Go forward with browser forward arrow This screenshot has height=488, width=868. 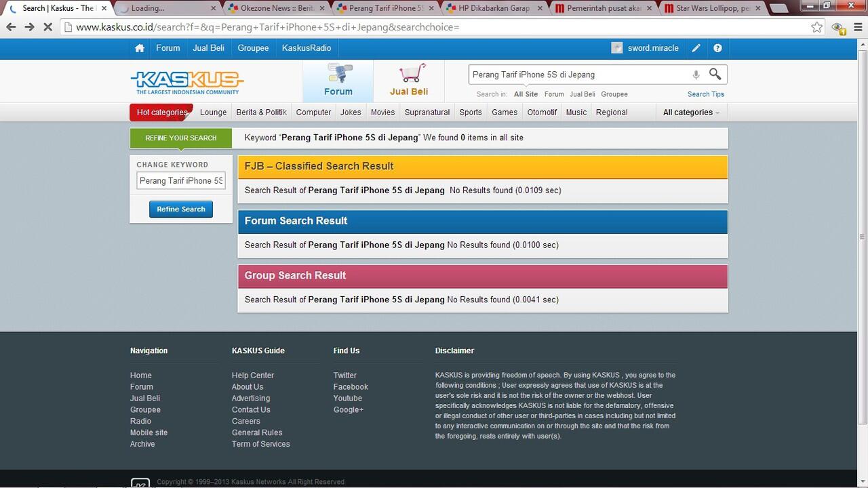(x=29, y=27)
